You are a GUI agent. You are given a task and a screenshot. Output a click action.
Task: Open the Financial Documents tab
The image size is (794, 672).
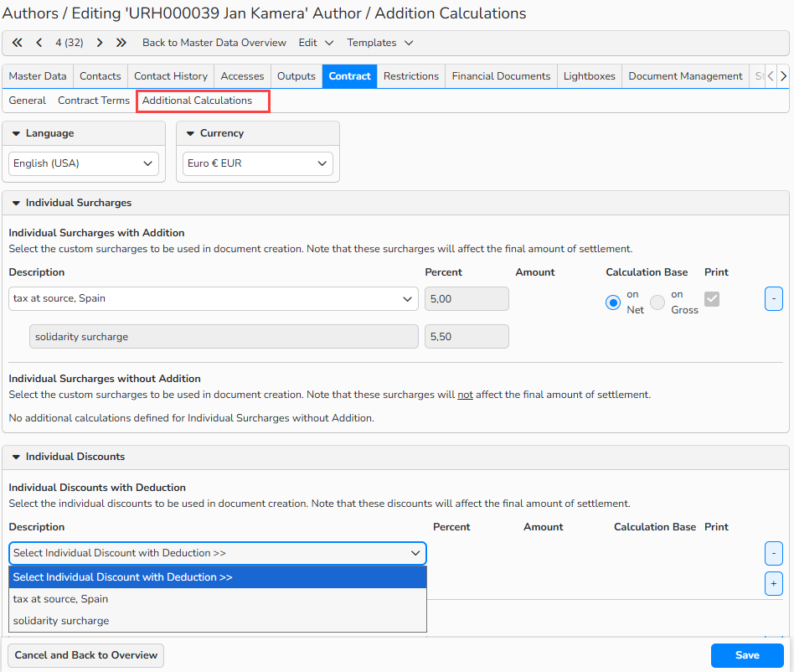click(502, 76)
